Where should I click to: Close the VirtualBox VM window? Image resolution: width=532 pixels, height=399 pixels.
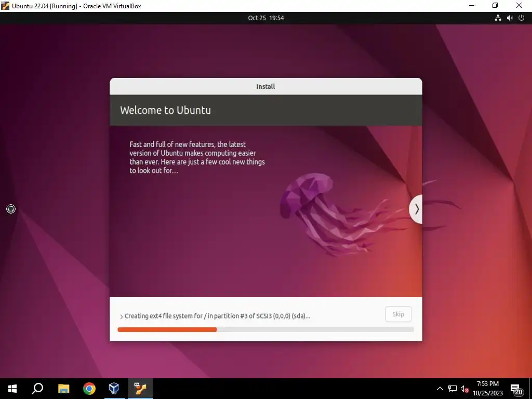click(x=519, y=5)
